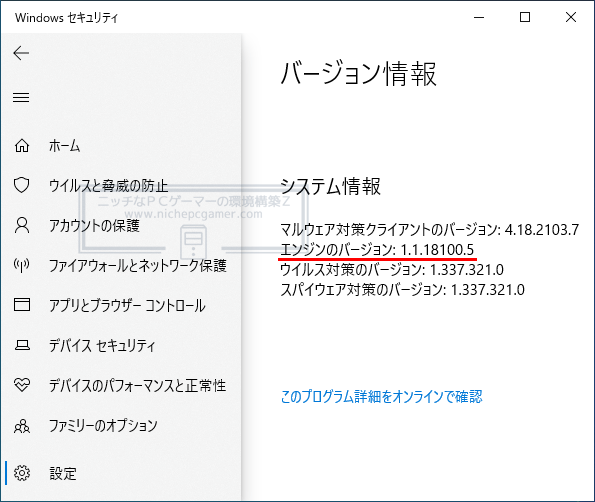Go to ファイアウォールとネットワーク保護
595x502 pixels.
(138, 265)
